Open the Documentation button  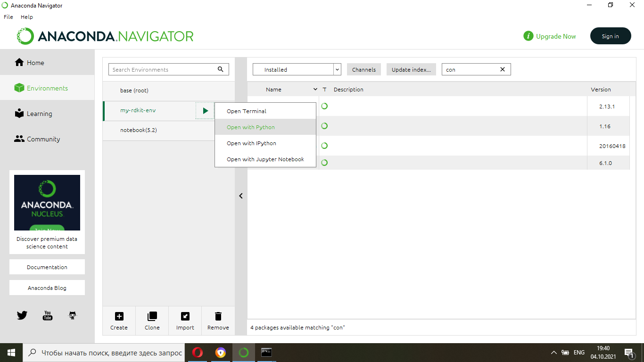click(47, 267)
